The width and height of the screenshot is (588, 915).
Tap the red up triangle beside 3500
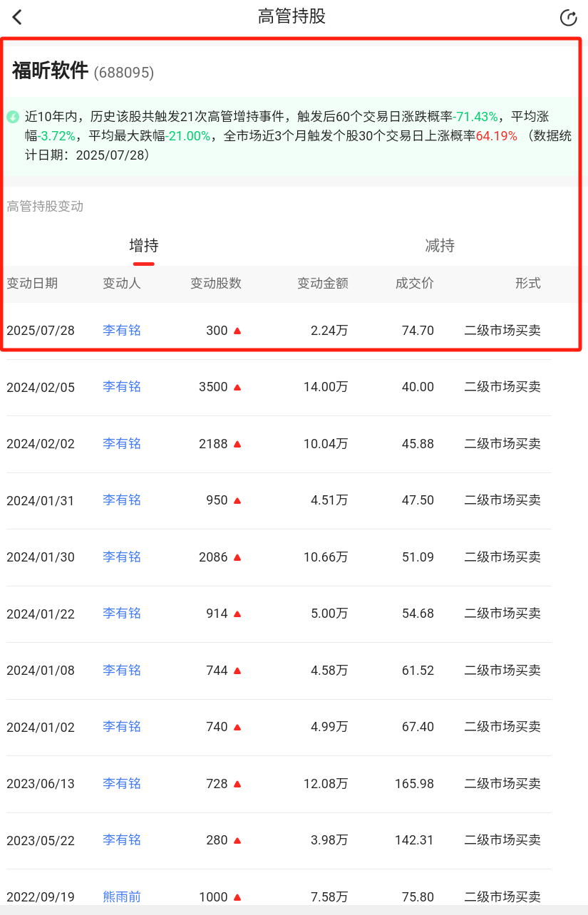[237, 387]
